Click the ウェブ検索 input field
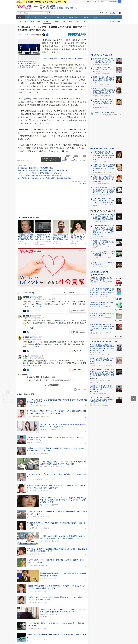The image size is (138, 644). [x=103, y=2]
